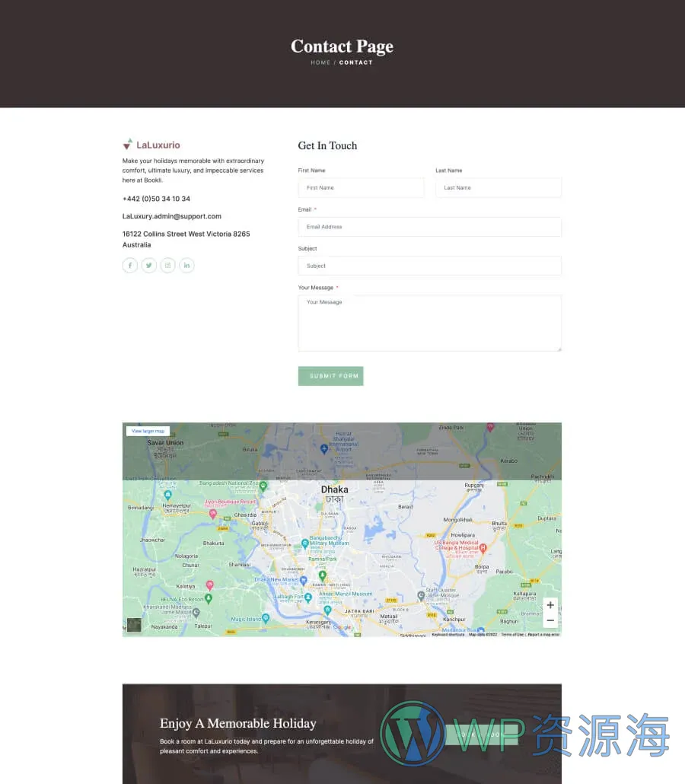Click the Collins Street address text

pyautogui.click(x=186, y=239)
